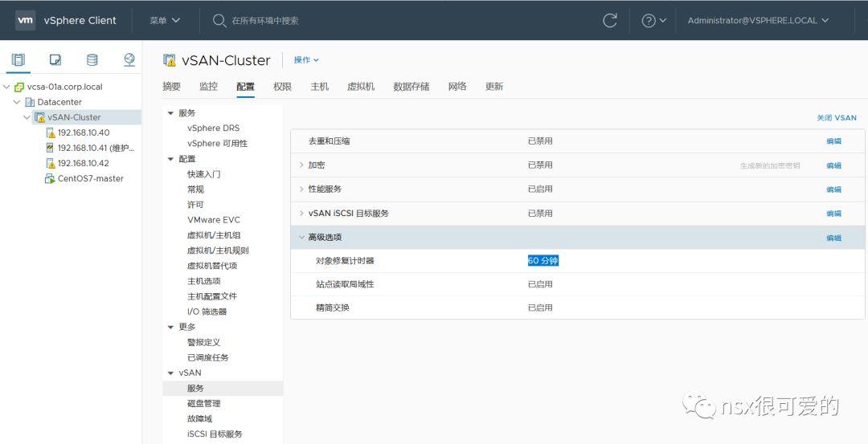
Task: Refresh the vSphere Client view
Action: click(610, 20)
